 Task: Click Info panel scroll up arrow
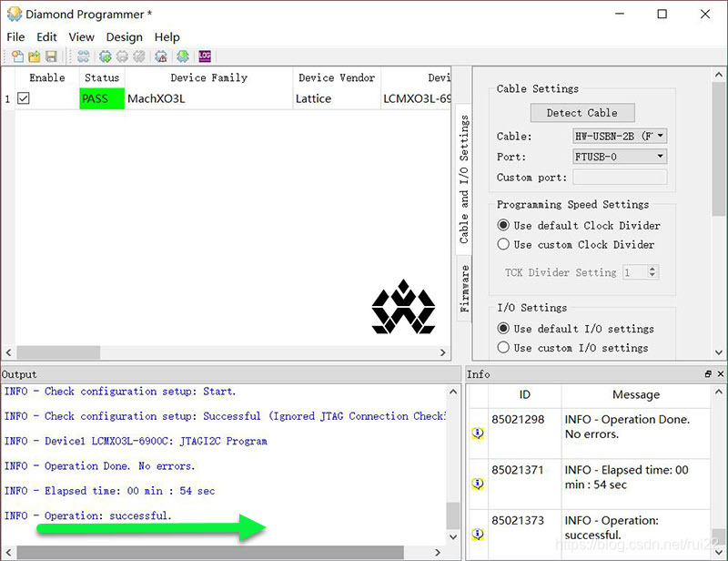click(x=719, y=392)
